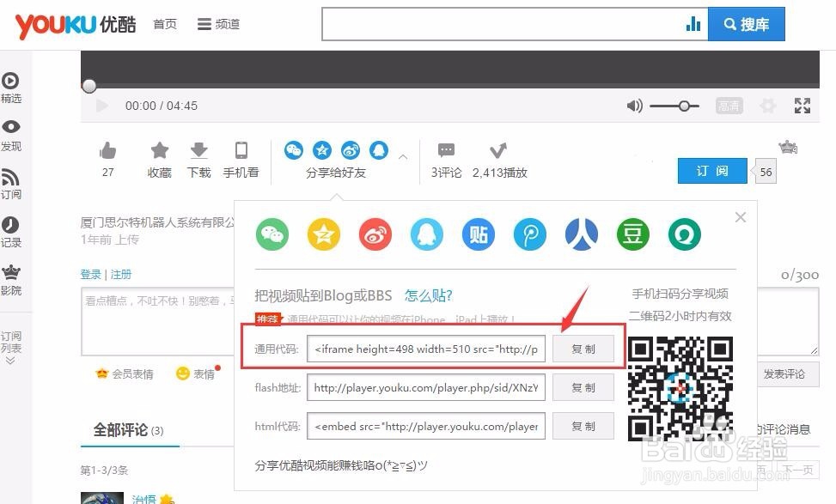Click the flash地址 URL field

click(x=426, y=387)
